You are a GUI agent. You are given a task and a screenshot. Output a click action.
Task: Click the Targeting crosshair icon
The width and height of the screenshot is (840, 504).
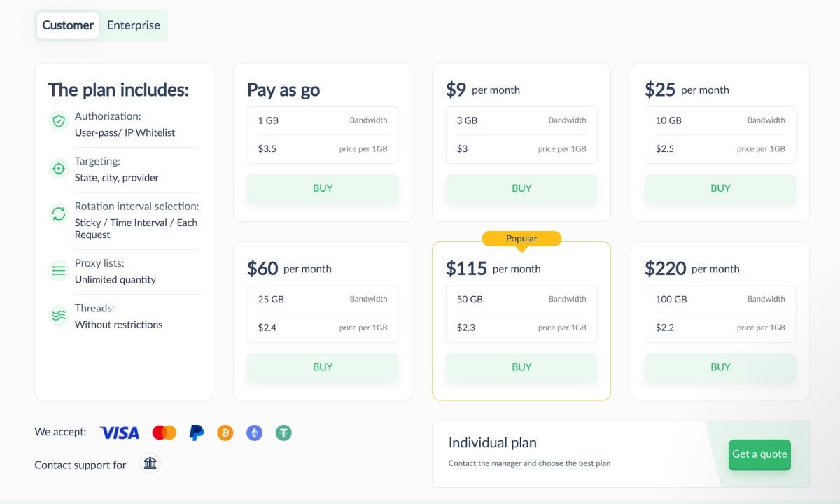(58, 169)
